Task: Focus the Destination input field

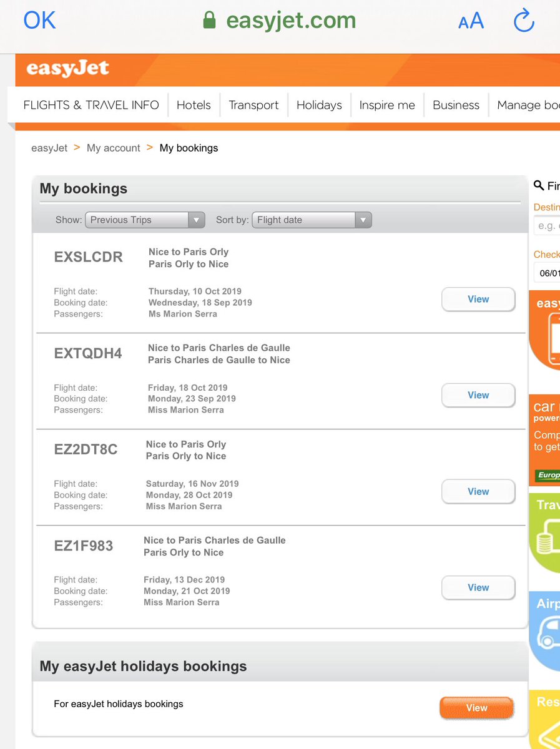Action: tap(547, 225)
